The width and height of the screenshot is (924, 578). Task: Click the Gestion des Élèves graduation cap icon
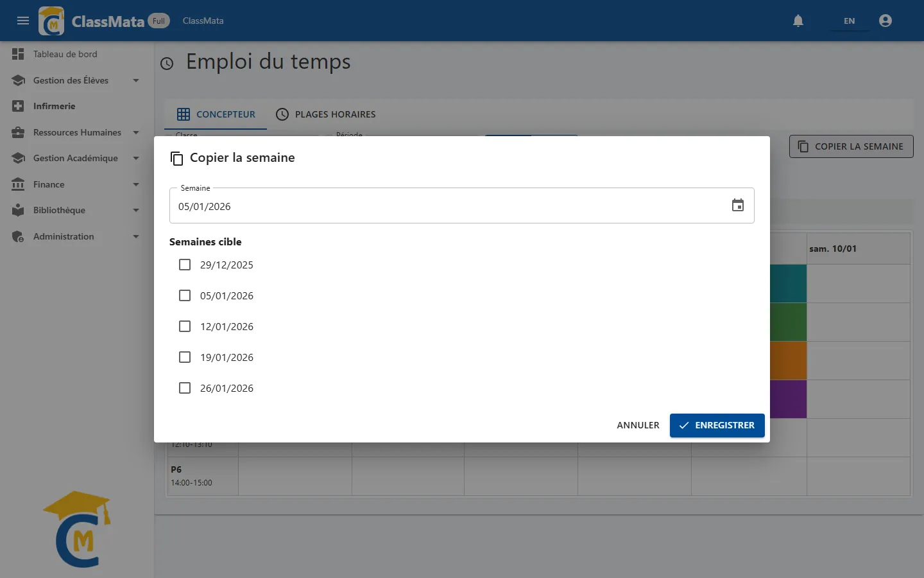[x=18, y=80]
